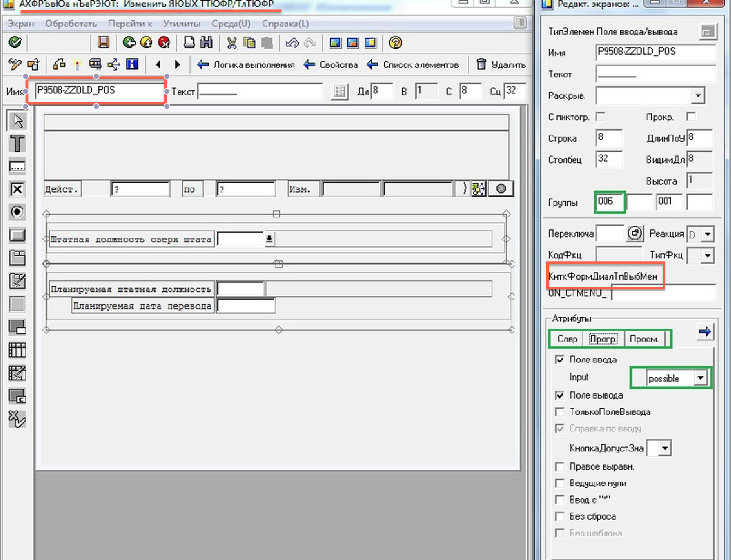Click the Cut scissors icon
Viewport: 731px width, 560px height.
tap(231, 43)
